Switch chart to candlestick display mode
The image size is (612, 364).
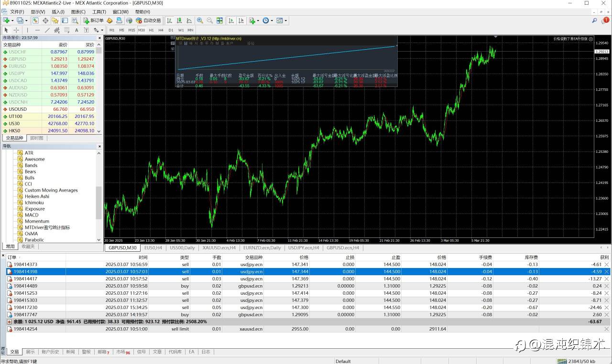179,21
